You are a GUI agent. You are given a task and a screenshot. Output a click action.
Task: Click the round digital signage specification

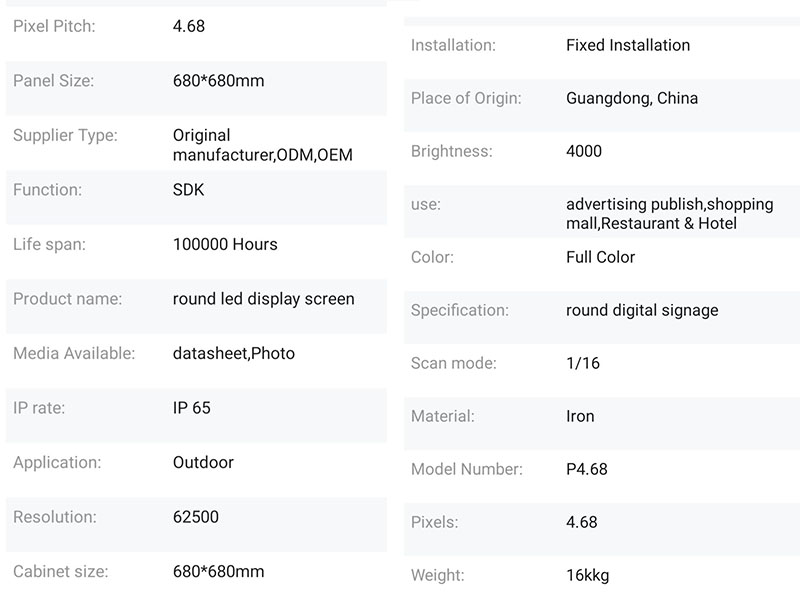click(642, 310)
